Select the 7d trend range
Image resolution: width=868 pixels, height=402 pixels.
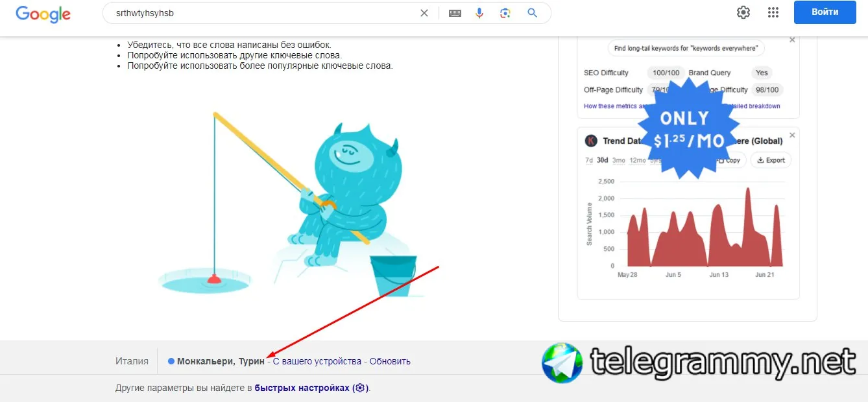[x=589, y=160]
